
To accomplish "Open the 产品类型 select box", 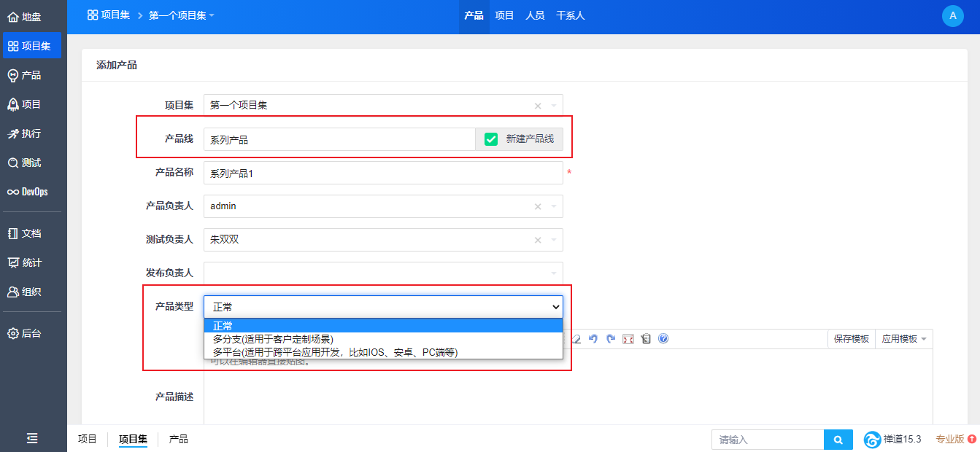I will click(x=383, y=307).
